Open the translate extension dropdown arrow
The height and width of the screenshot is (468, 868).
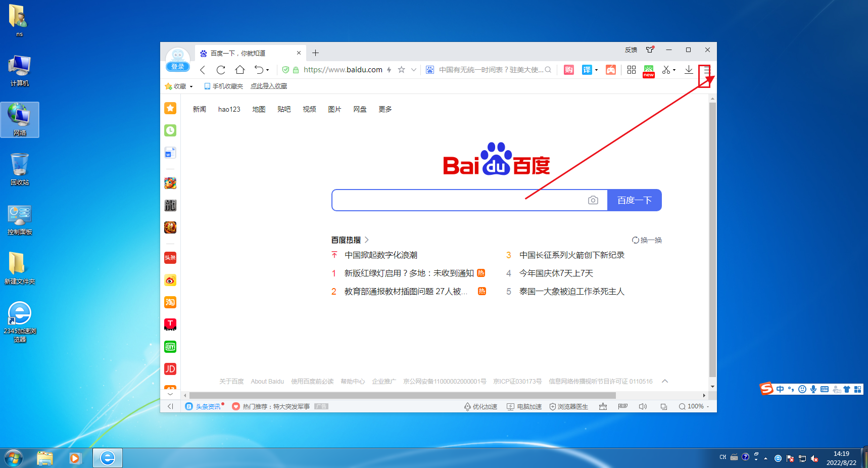[597, 70]
